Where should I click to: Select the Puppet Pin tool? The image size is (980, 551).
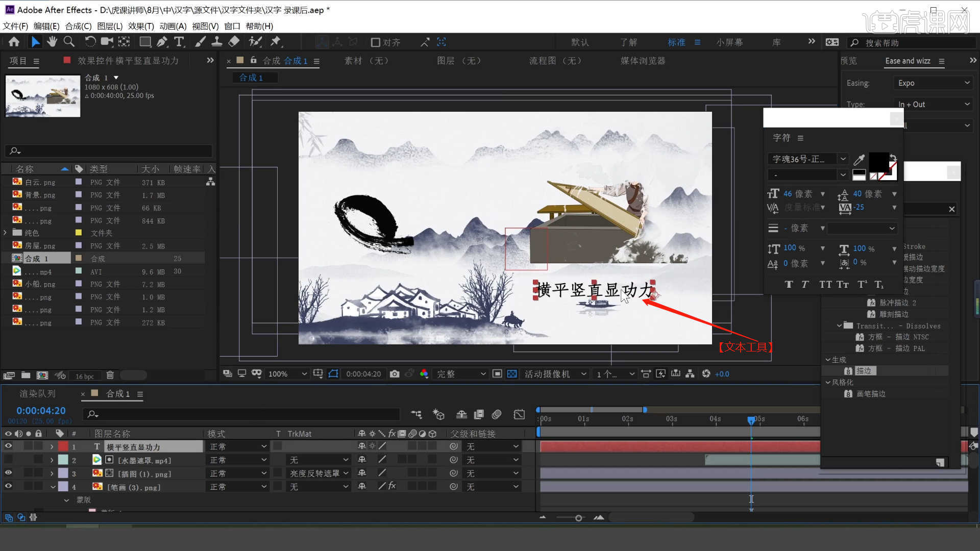276,42
